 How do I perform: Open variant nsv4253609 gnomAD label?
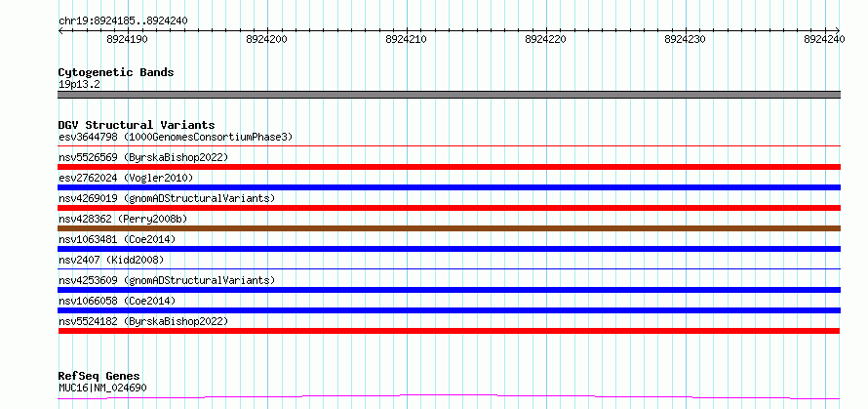167,280
